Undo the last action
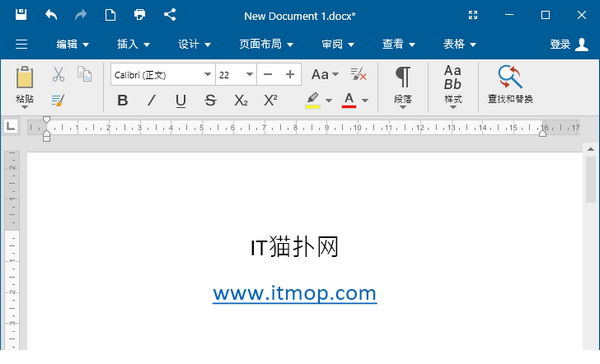 [x=51, y=15]
